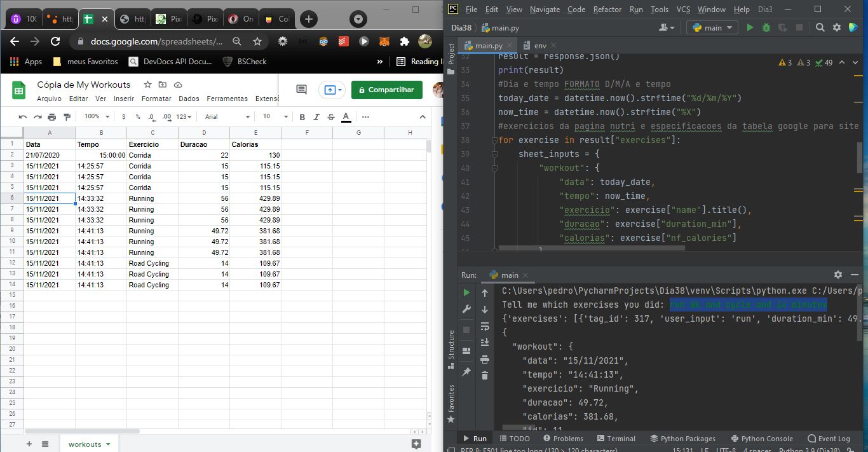Open Search Everywhere magnifier in PyCharm
868x452 pixels.
(x=820, y=27)
